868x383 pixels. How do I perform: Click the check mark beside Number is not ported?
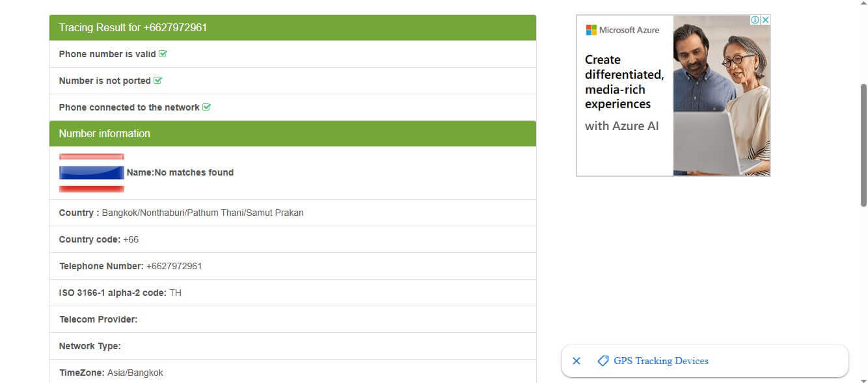coord(157,81)
